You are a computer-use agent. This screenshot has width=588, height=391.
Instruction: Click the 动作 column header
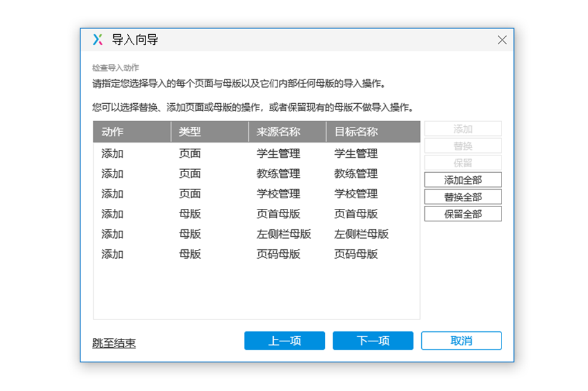pos(132,131)
